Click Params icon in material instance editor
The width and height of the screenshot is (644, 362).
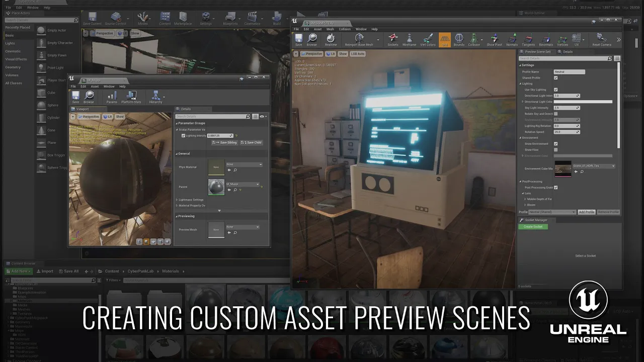(112, 97)
